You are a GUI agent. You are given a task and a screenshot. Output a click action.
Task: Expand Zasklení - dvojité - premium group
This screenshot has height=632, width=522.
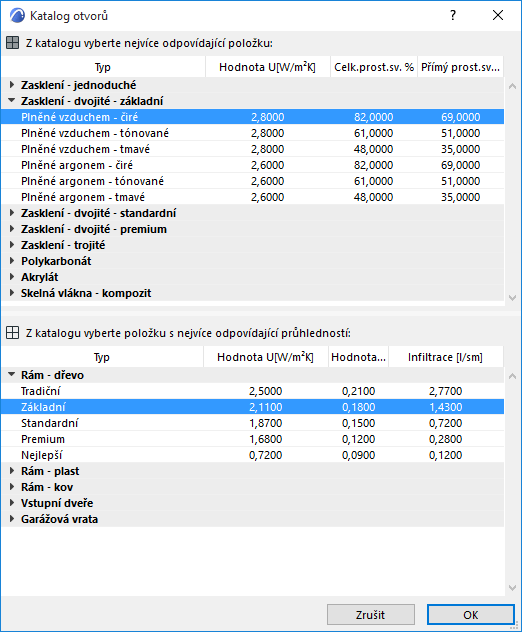point(12,229)
